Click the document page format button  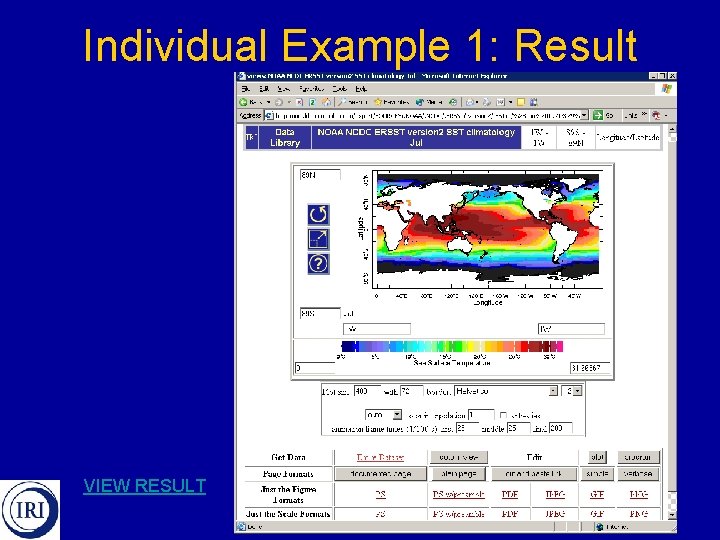381,473
